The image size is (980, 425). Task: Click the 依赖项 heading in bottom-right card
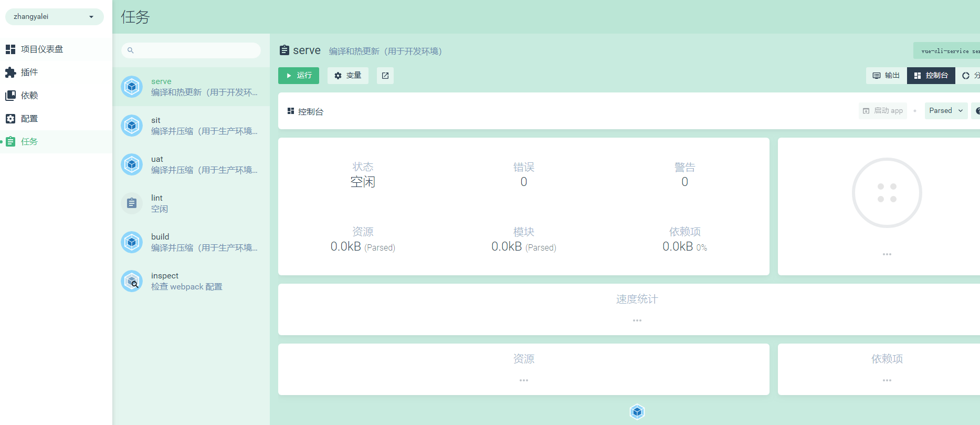(x=887, y=359)
